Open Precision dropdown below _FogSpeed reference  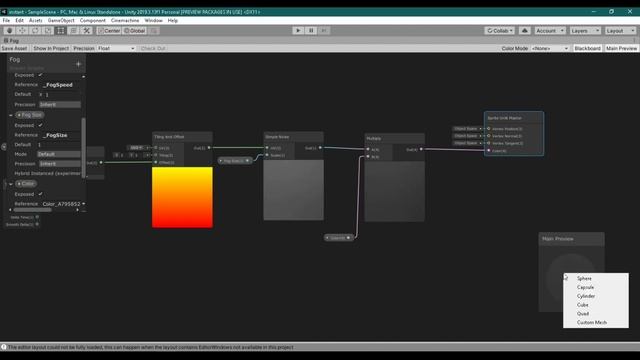[60, 104]
